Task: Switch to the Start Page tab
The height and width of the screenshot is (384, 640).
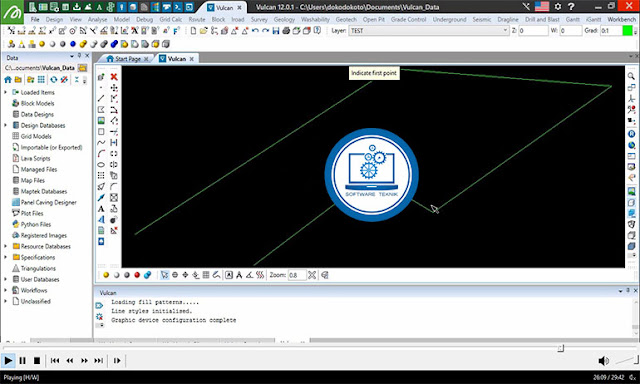Action: point(127,59)
